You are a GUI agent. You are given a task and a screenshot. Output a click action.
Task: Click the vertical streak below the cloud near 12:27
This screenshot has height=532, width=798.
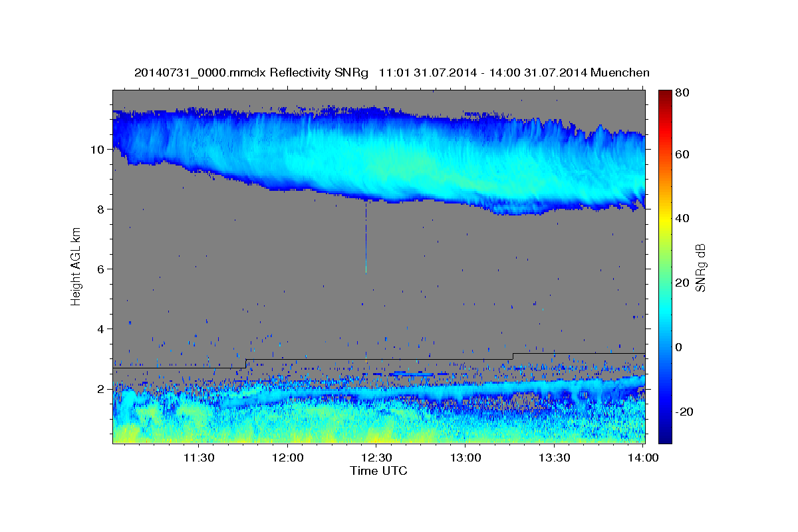(x=366, y=237)
